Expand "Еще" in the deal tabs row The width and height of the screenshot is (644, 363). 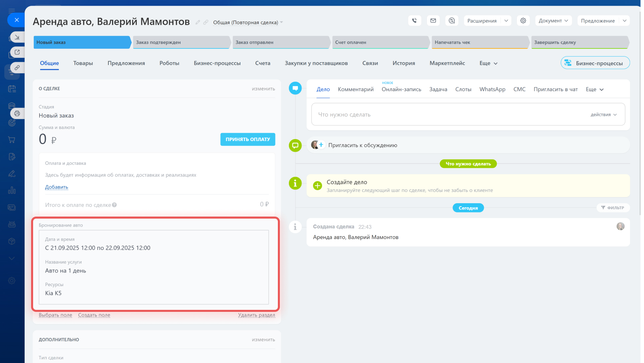(x=488, y=63)
